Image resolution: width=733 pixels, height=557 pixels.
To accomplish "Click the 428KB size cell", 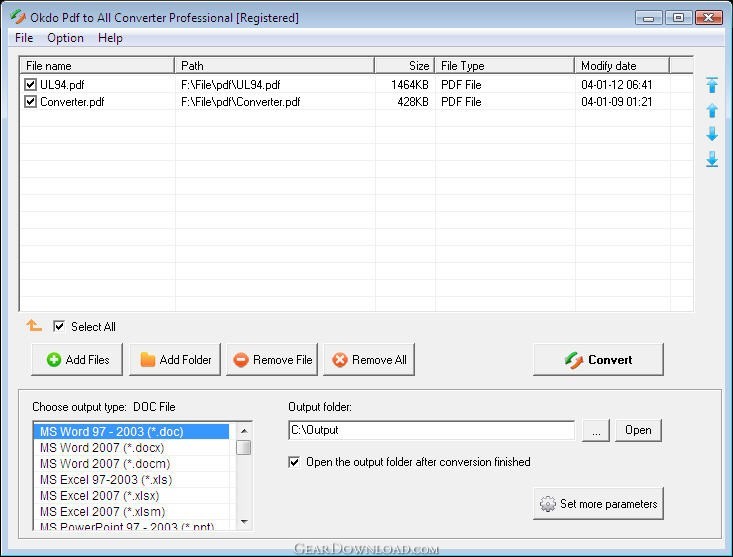I will [413, 102].
